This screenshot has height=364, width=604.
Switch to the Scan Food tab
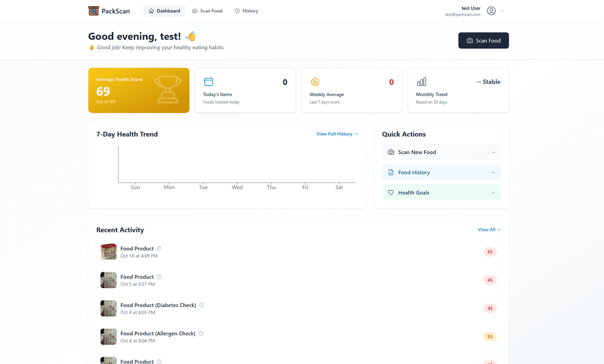click(207, 11)
